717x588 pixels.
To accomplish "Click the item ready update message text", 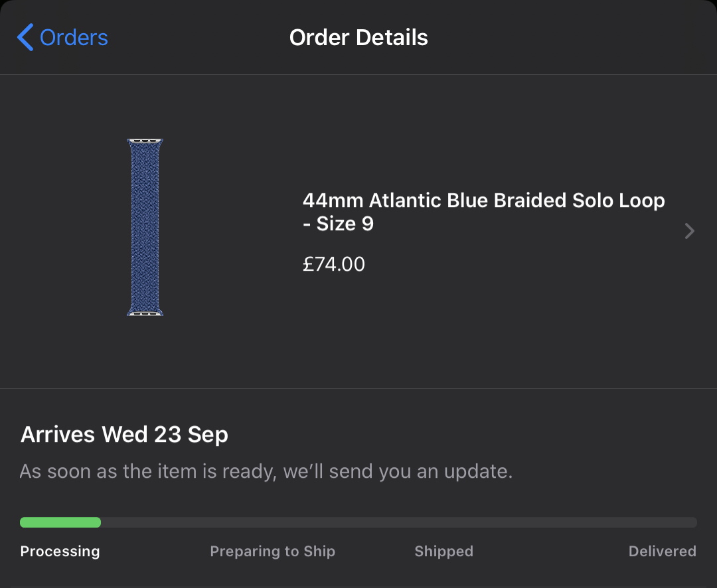I will [x=266, y=471].
